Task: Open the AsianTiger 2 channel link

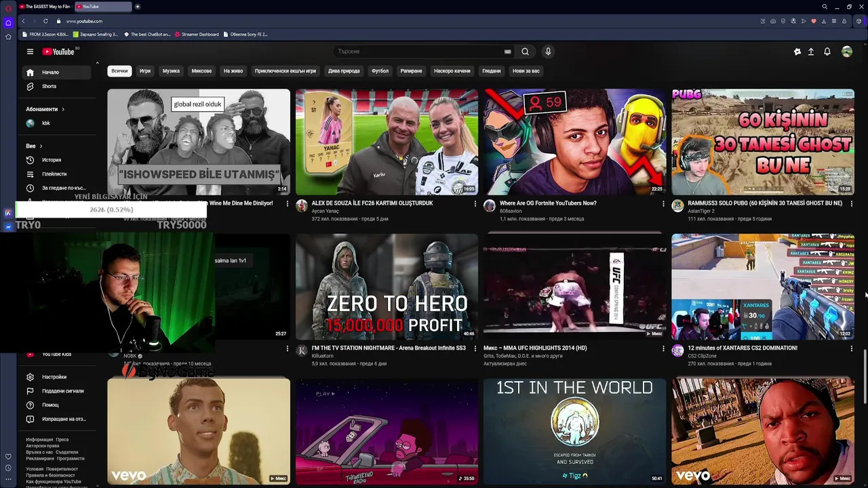Action: [701, 211]
